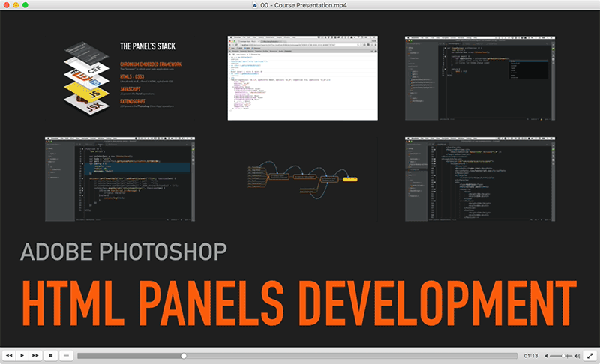Screen dimensions: 600x364
Task: Click the fast-forward button
Action: pos(35,356)
